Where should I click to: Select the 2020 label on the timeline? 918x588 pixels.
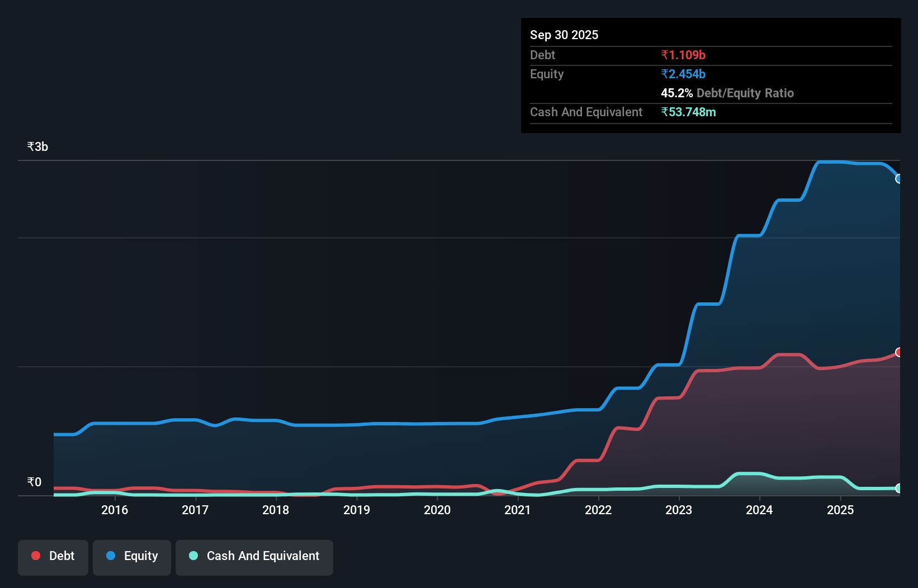(437, 510)
